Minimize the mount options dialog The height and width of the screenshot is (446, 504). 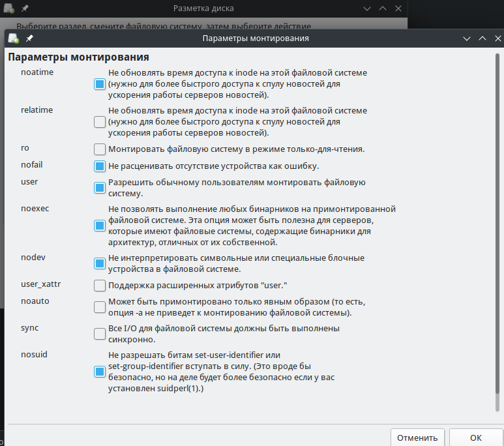[x=467, y=38]
